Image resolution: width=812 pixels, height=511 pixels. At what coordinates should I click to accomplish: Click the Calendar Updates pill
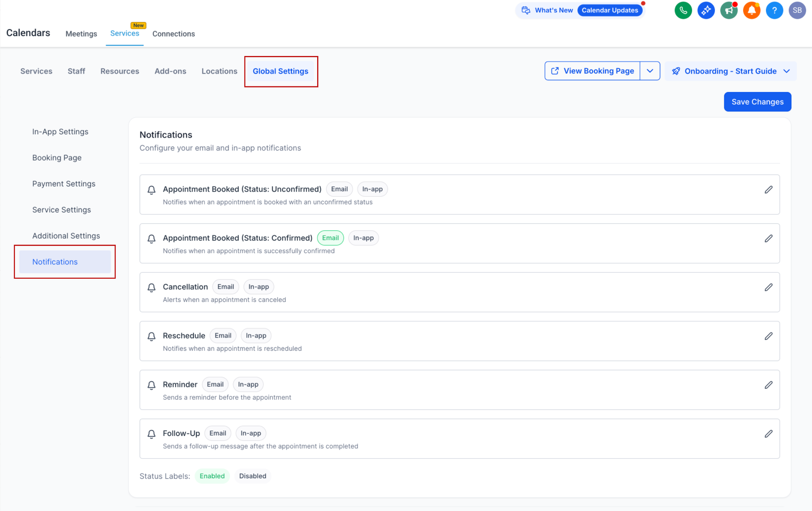click(609, 10)
